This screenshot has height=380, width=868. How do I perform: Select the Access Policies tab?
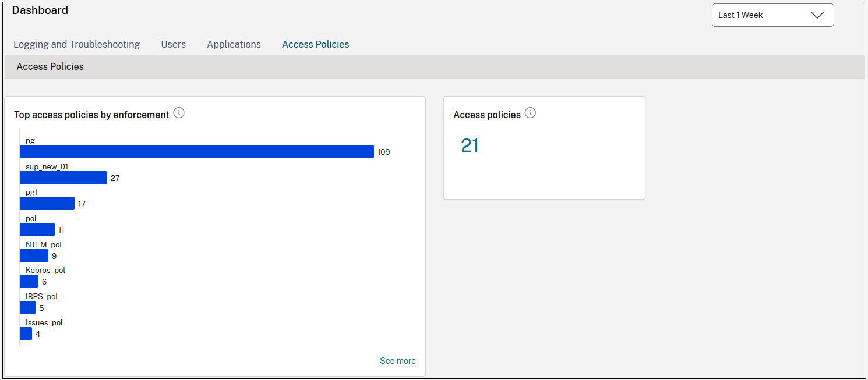pyautogui.click(x=315, y=44)
